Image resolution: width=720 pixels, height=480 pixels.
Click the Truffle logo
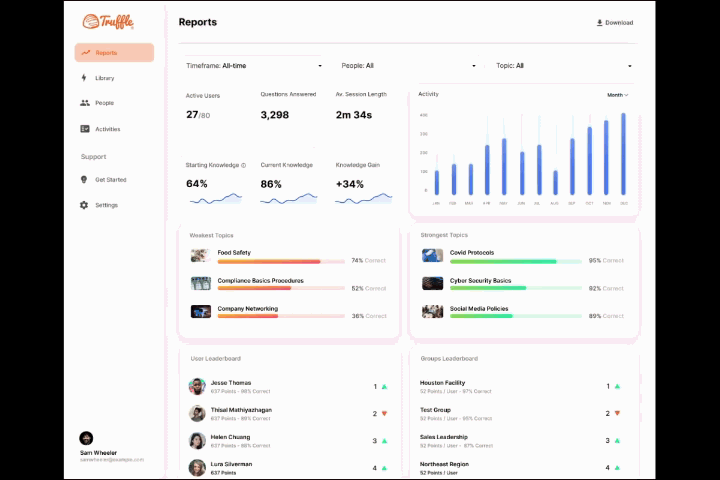tap(108, 21)
